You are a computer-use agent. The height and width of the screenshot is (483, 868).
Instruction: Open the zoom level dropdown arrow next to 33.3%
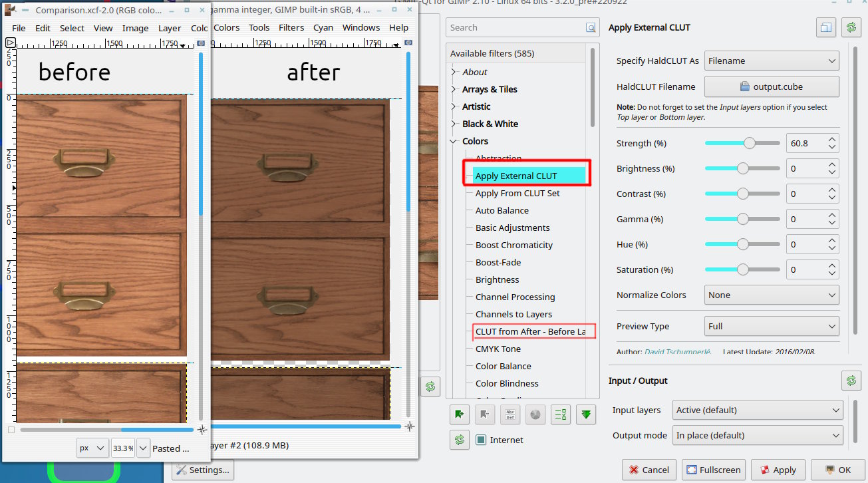point(143,448)
